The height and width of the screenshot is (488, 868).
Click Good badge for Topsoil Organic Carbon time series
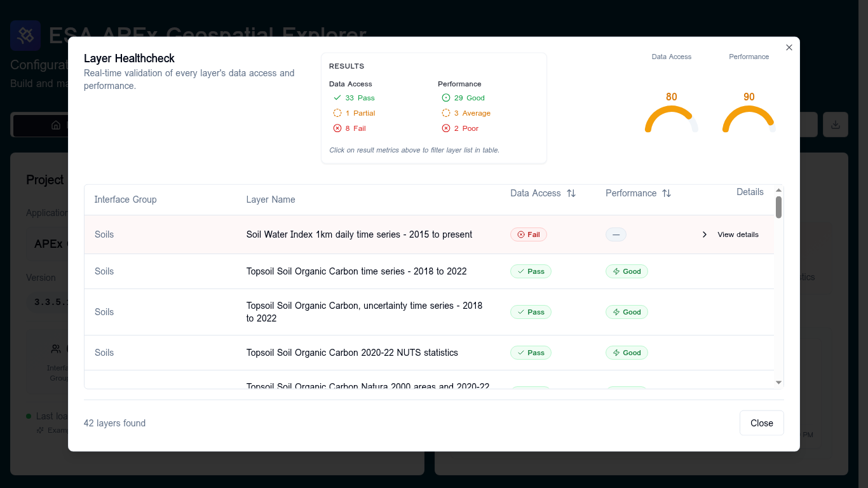click(x=627, y=271)
